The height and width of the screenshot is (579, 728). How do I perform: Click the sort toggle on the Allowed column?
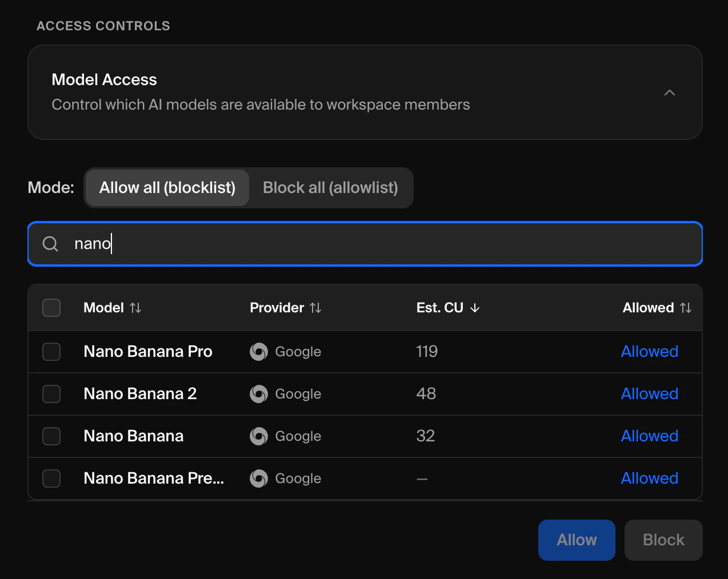coord(687,307)
